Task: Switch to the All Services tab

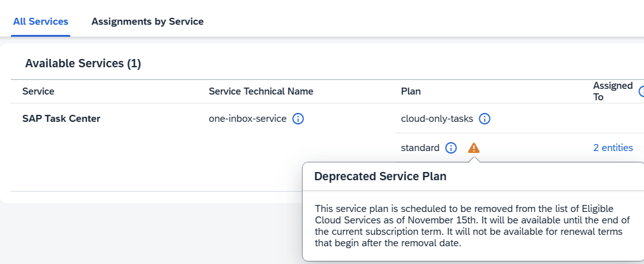Action: click(41, 22)
